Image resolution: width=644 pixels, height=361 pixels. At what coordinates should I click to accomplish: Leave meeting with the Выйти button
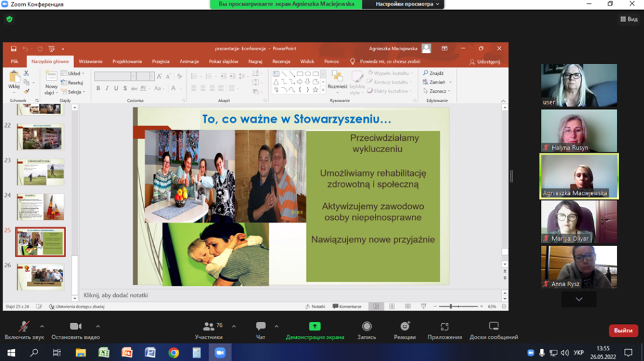click(x=623, y=330)
